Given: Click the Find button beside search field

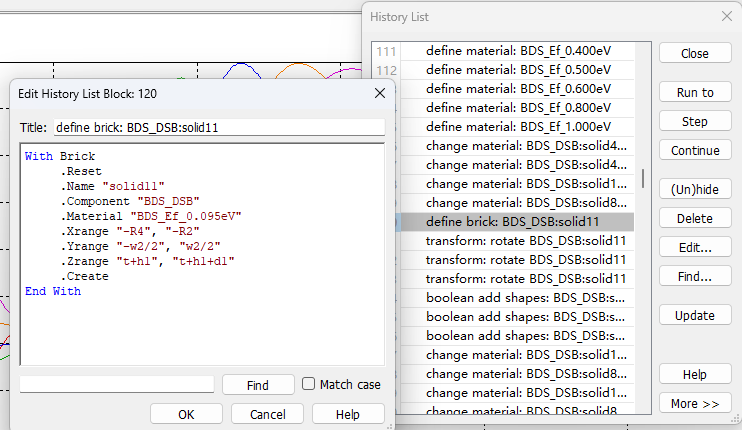Looking at the screenshot, I should [x=258, y=385].
